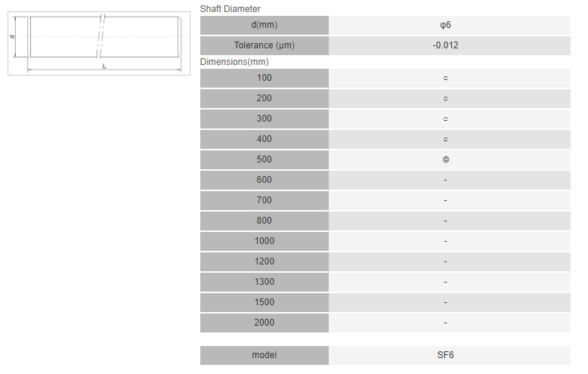This screenshot has width=588, height=374.
Task: Click the d(mm) header cell
Action: click(x=265, y=25)
